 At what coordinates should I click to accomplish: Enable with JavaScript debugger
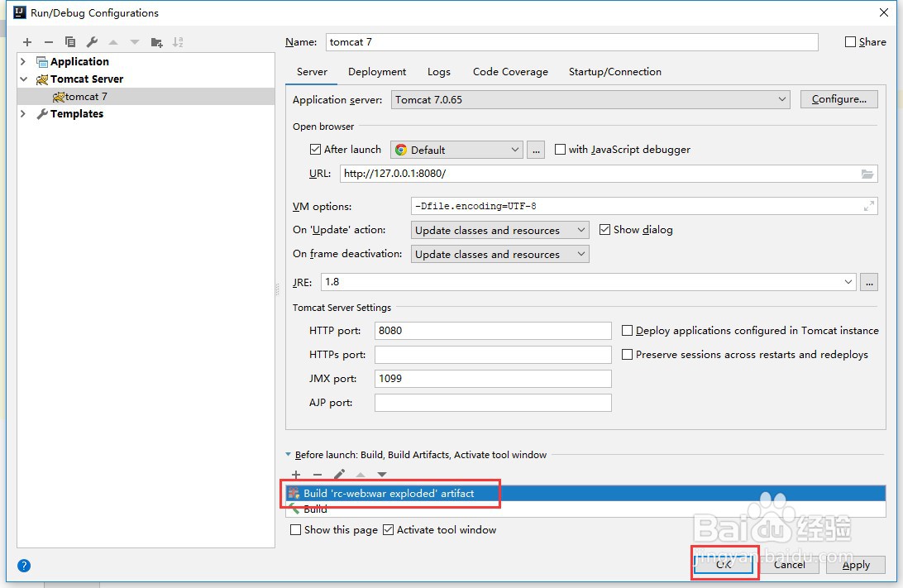[560, 150]
